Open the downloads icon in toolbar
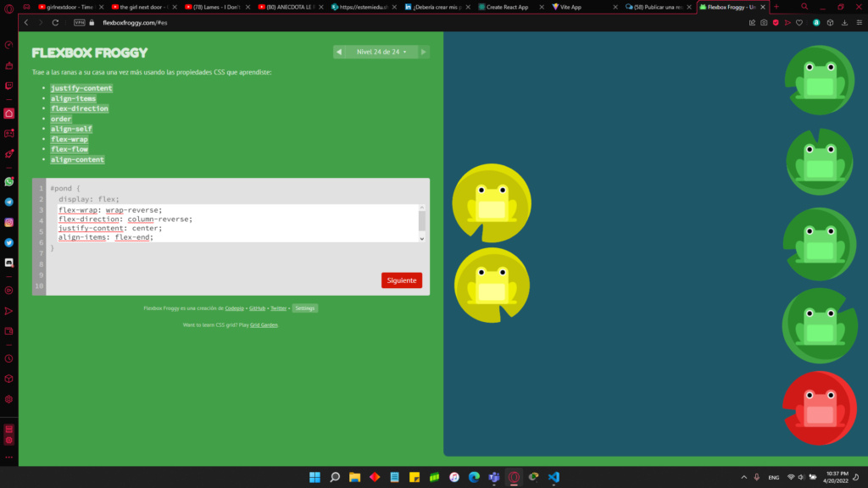The width and height of the screenshot is (868, 488). pos(845,23)
